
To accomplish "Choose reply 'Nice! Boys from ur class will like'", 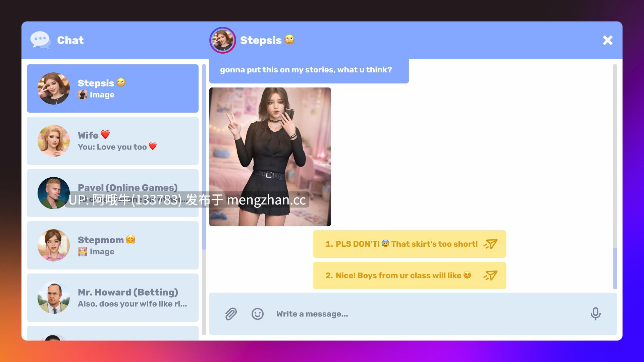I will pyautogui.click(x=409, y=276).
